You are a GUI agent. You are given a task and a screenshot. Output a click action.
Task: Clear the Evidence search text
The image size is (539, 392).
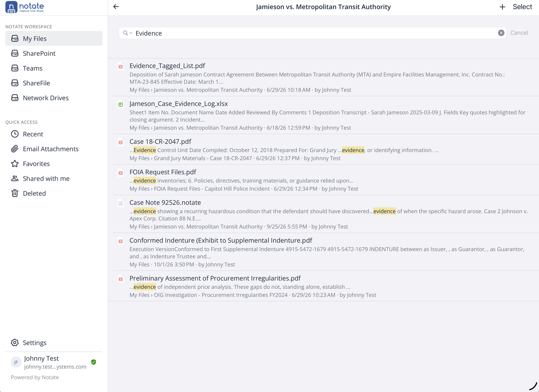pos(501,33)
